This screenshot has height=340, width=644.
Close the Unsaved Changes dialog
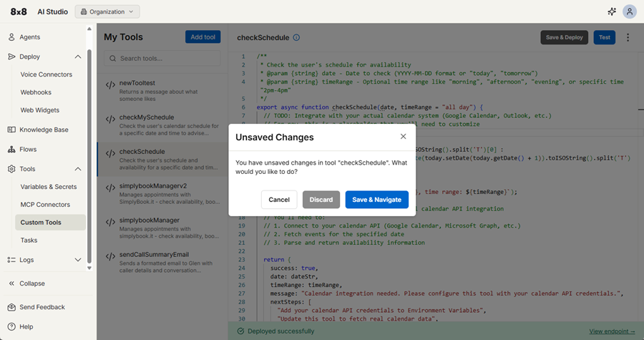pyautogui.click(x=404, y=136)
